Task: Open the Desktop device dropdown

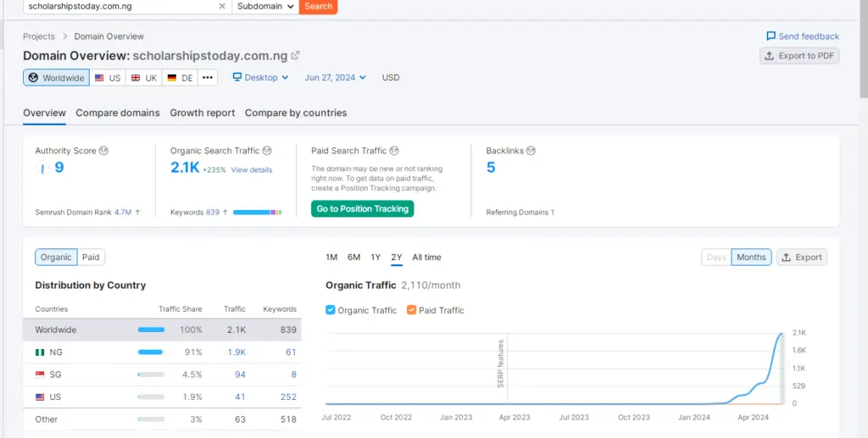Action: coord(261,77)
